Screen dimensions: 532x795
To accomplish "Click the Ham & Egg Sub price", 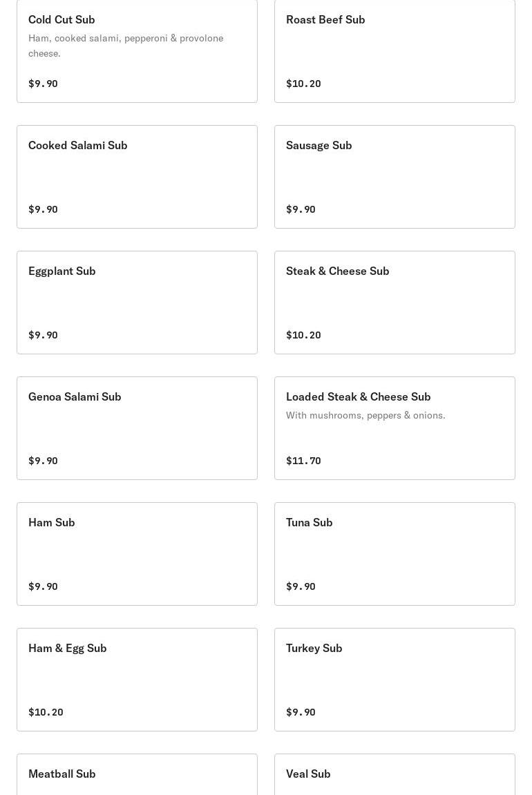I will click(x=46, y=712).
